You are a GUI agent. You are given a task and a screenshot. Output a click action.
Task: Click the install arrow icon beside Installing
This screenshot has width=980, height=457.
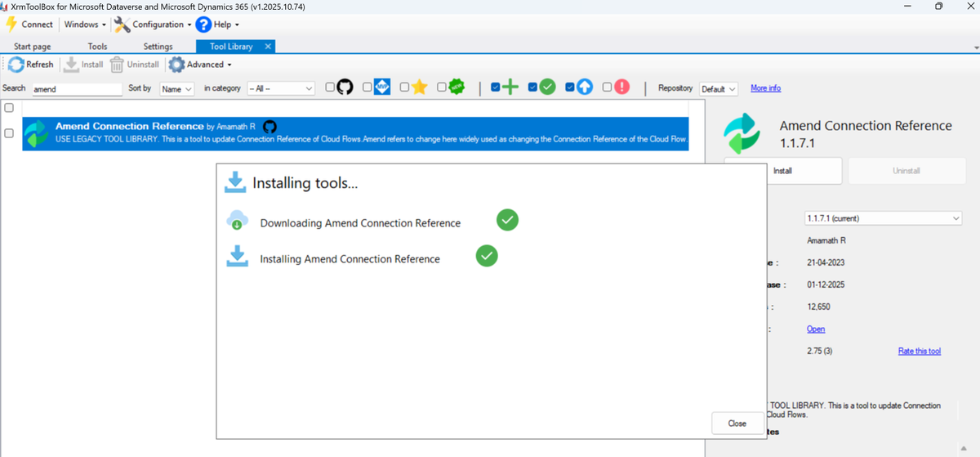237,257
